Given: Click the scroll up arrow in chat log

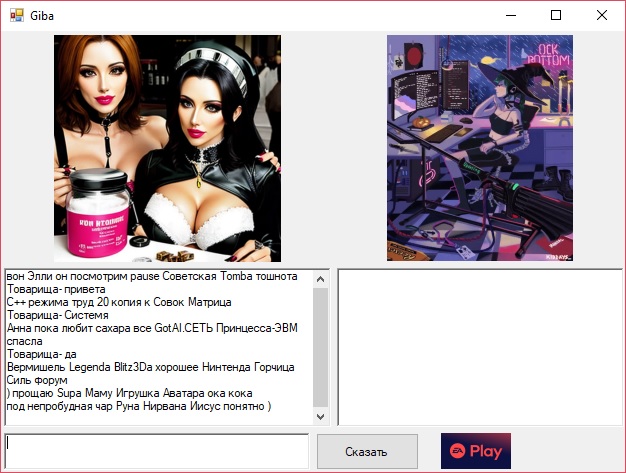Looking at the screenshot, I should pyautogui.click(x=321, y=278).
